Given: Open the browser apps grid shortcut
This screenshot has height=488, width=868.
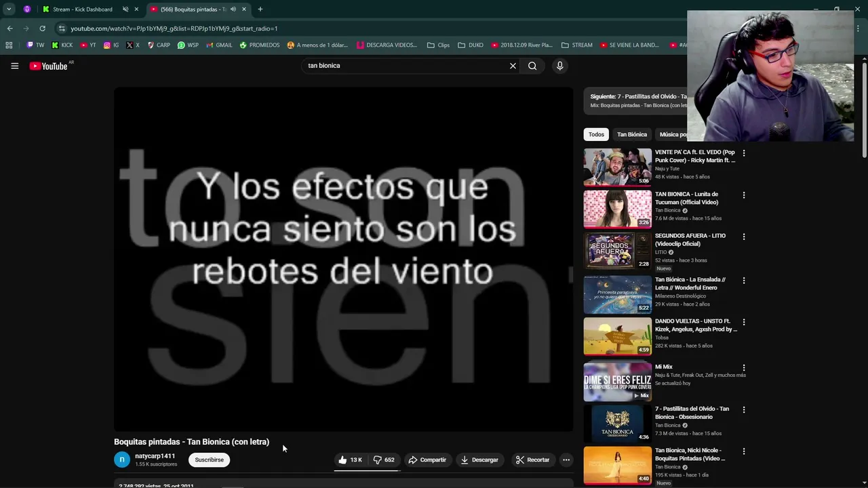Looking at the screenshot, I should 9,45.
